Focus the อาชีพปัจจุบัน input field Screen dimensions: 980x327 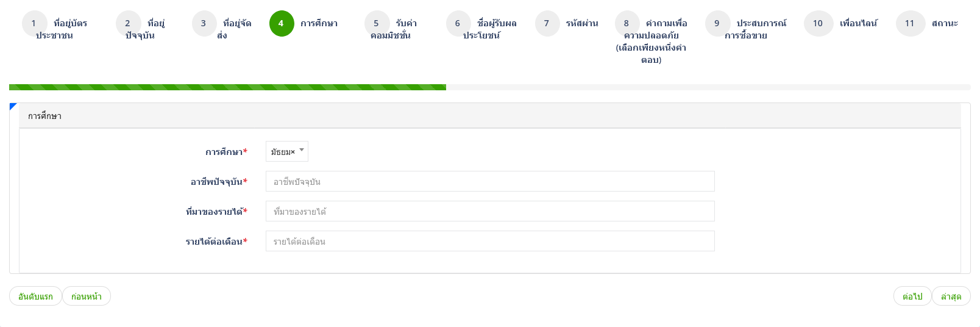[x=490, y=182]
